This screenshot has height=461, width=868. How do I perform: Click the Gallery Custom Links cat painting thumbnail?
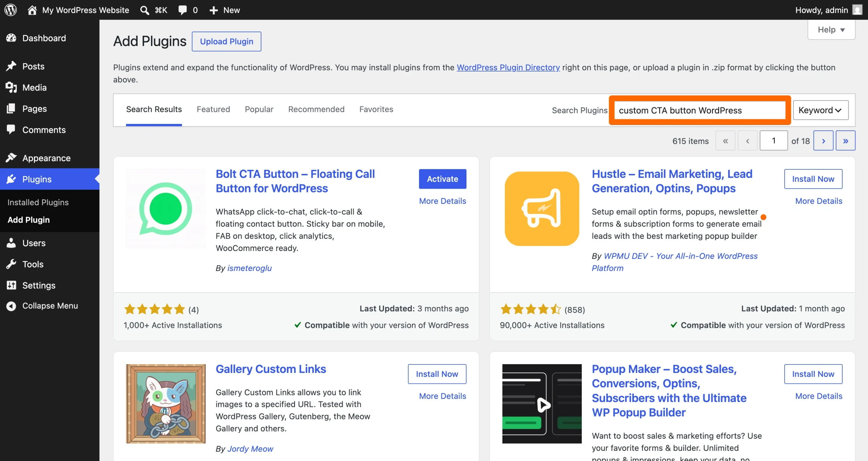166,404
